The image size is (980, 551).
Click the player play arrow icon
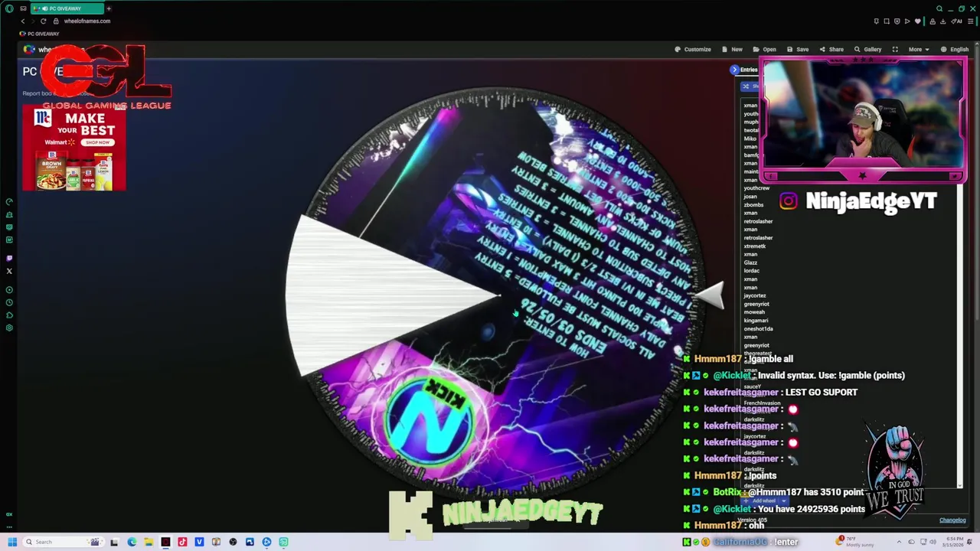907,21
